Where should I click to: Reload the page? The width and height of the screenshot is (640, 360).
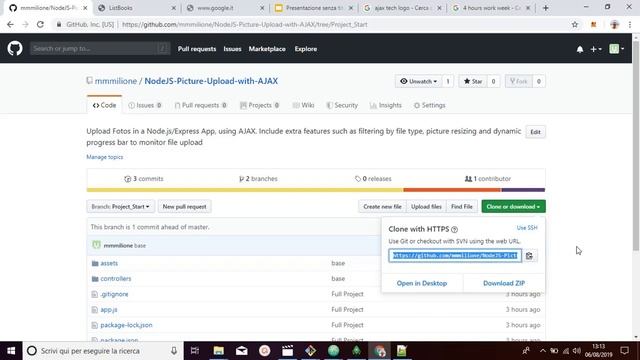[40, 24]
